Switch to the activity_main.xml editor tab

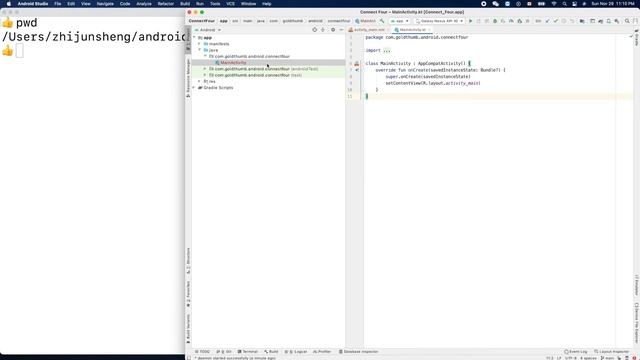coord(367,30)
